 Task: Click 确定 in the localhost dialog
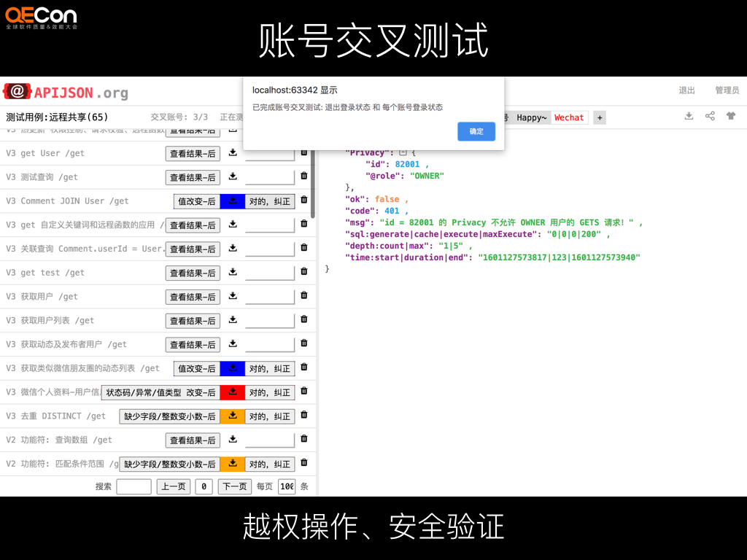tap(476, 131)
